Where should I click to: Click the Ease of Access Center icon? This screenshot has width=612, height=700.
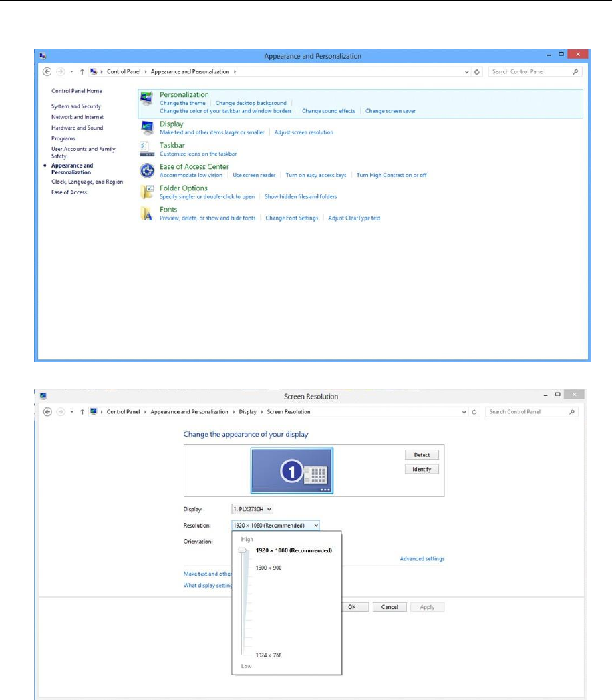[147, 170]
